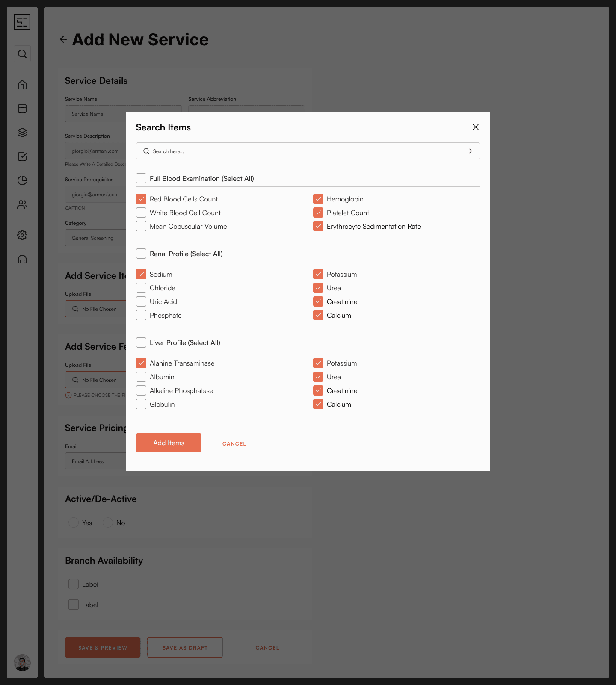This screenshot has height=685, width=616.
Task: Close the Search Items dialog
Action: coord(475,127)
